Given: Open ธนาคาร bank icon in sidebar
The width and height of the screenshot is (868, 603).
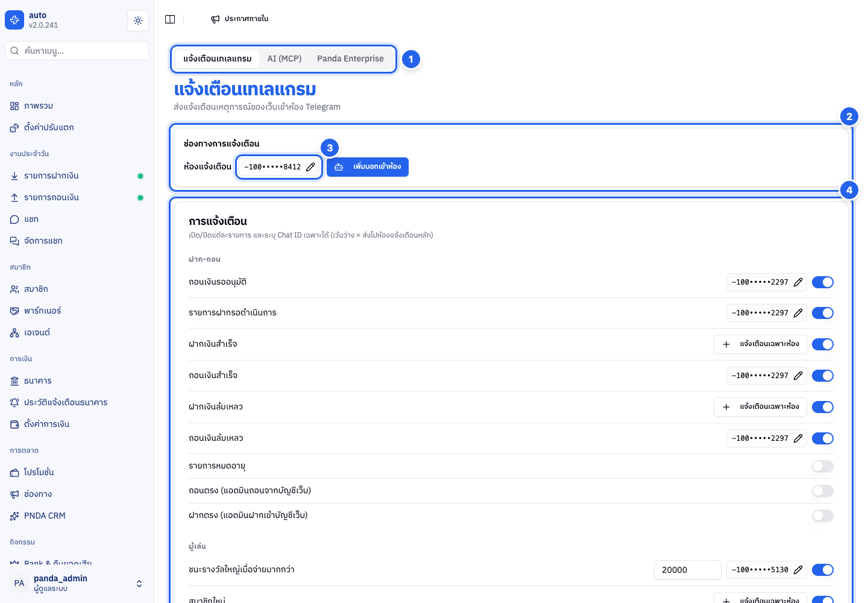Looking at the screenshot, I should (x=14, y=381).
